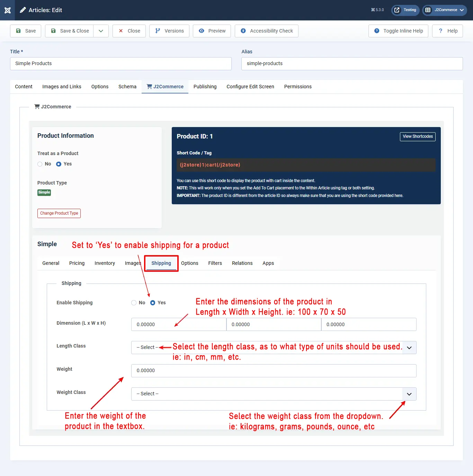Open the Apps product tab
Image resolution: width=473 pixels, height=476 pixels.
[x=268, y=263]
